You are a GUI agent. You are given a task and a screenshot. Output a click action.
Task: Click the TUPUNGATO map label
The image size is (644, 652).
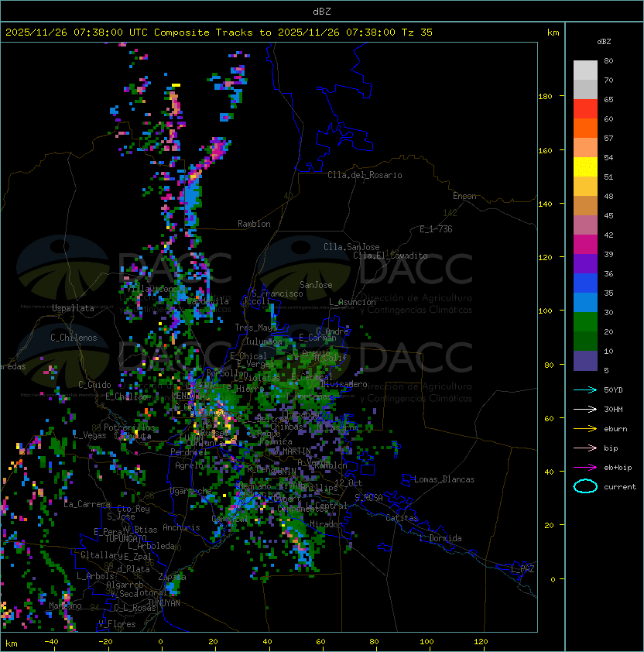[x=125, y=539]
